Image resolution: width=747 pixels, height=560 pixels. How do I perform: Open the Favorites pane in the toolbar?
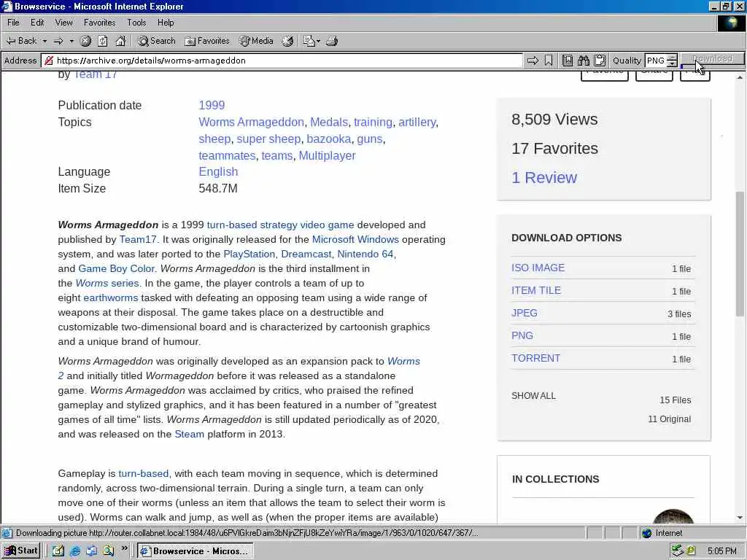(206, 41)
